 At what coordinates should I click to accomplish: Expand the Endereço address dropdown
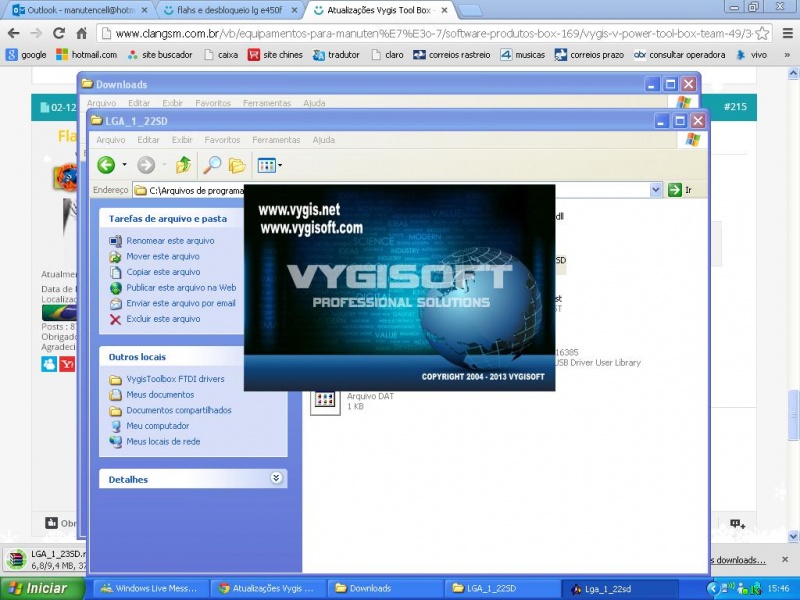tap(656, 190)
